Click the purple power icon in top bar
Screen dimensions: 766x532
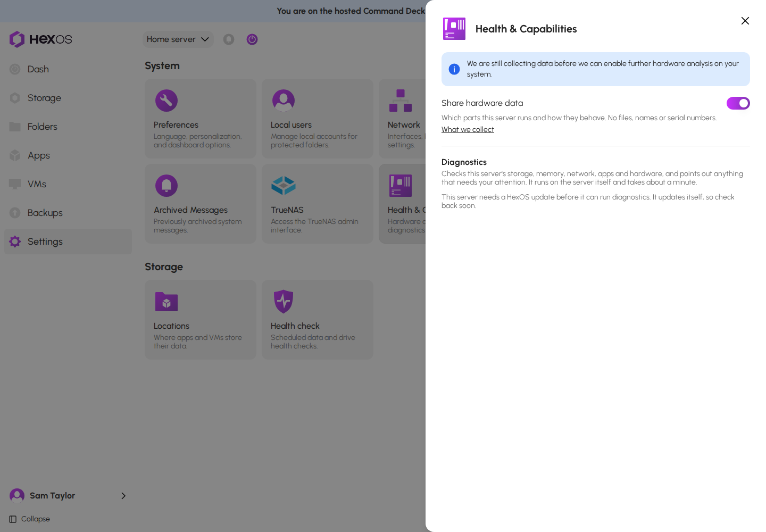(x=252, y=39)
